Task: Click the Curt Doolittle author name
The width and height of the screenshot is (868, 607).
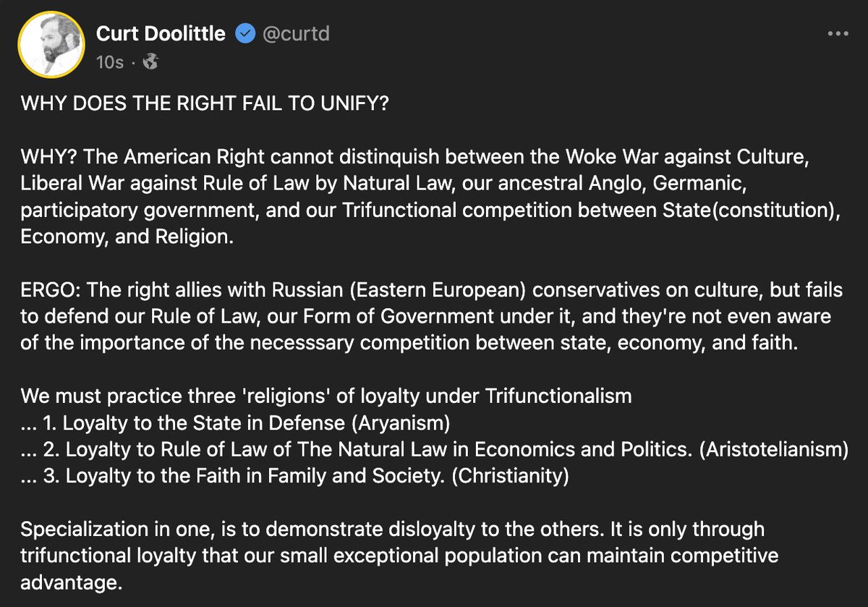Action: coord(161,34)
